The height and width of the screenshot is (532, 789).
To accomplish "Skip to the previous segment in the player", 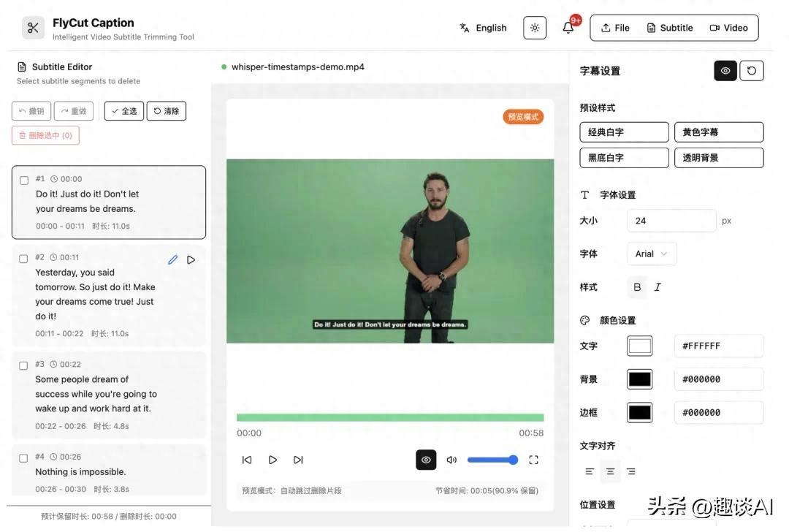I will 247,460.
